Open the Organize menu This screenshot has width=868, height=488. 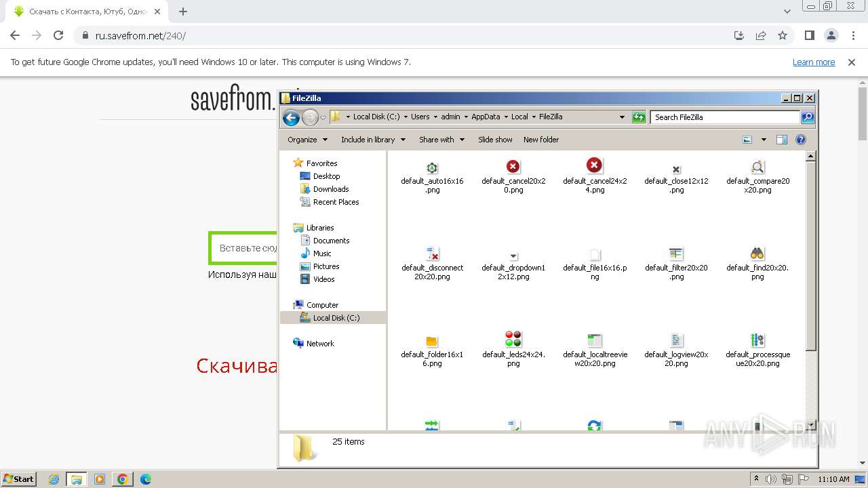click(x=307, y=140)
